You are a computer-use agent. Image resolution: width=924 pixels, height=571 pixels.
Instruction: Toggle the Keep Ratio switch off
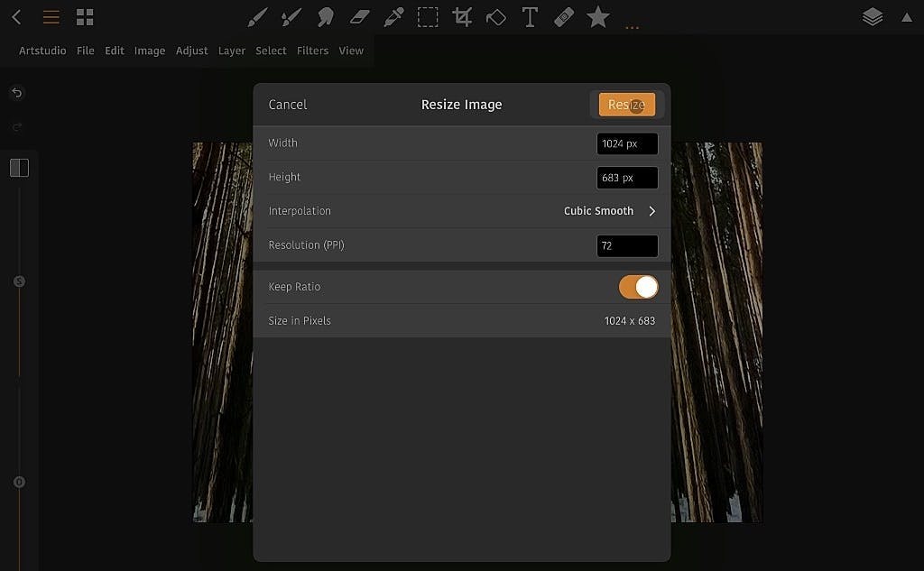point(638,287)
